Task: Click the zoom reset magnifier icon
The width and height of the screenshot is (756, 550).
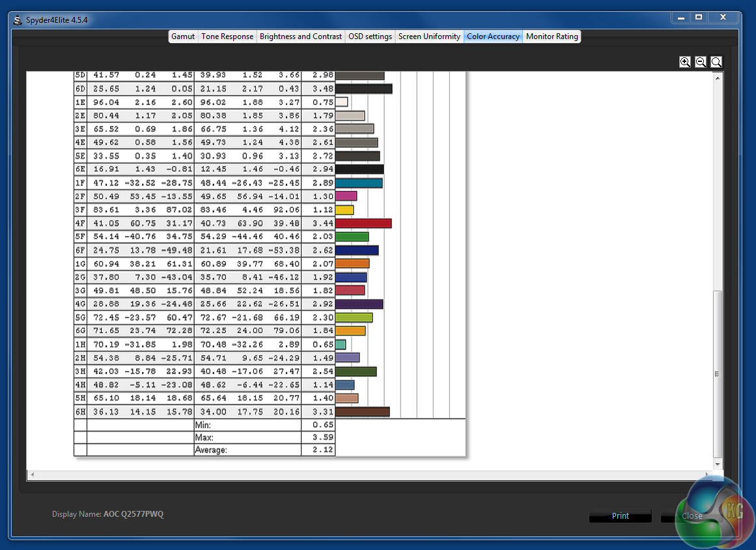Action: [716, 62]
